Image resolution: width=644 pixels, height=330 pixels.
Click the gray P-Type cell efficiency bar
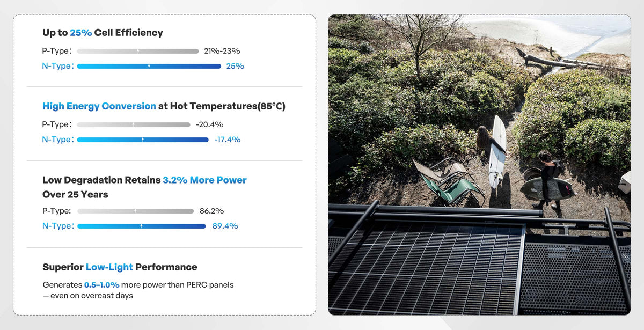107,52
